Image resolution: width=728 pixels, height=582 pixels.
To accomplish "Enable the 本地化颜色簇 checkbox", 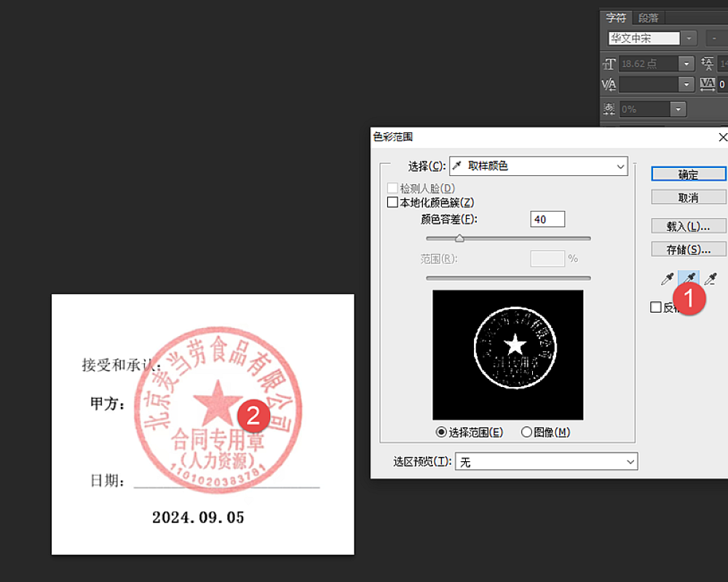I will pos(393,203).
